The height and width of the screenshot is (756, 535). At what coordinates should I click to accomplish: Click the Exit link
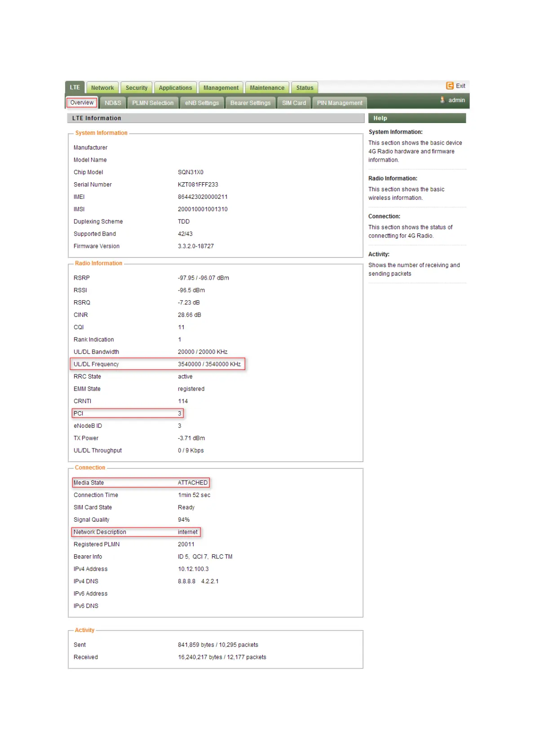click(x=460, y=86)
